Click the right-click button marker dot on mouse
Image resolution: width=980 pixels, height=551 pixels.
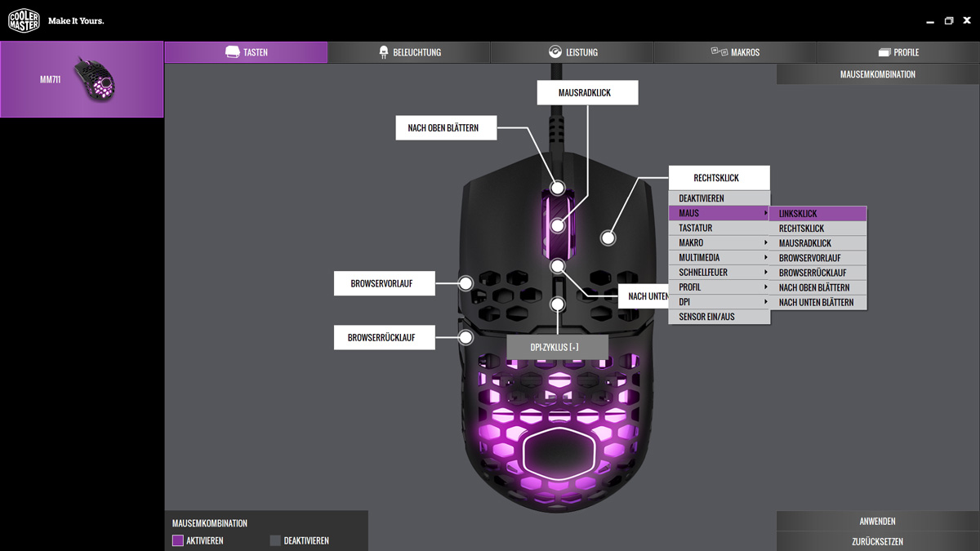pyautogui.click(x=608, y=238)
